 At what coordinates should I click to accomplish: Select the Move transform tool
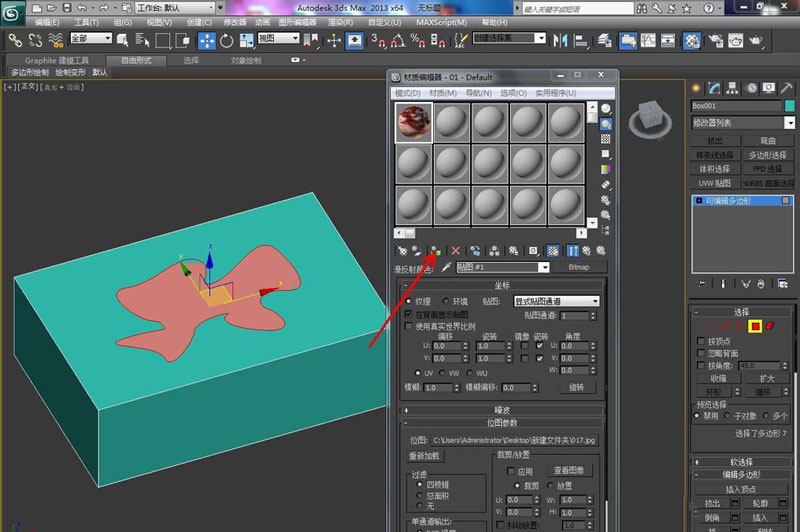point(207,41)
